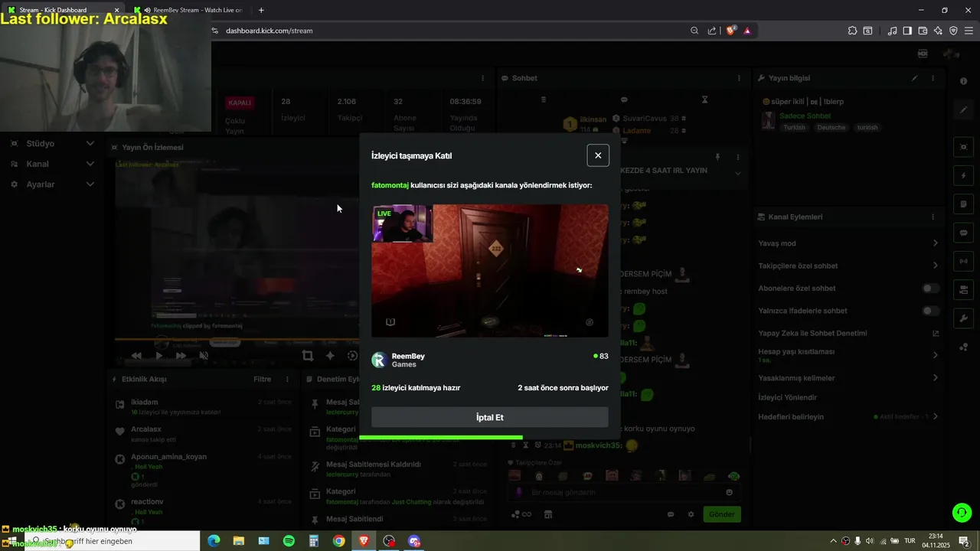Click the share icon in address bar
980x551 pixels.
pyautogui.click(x=712, y=31)
